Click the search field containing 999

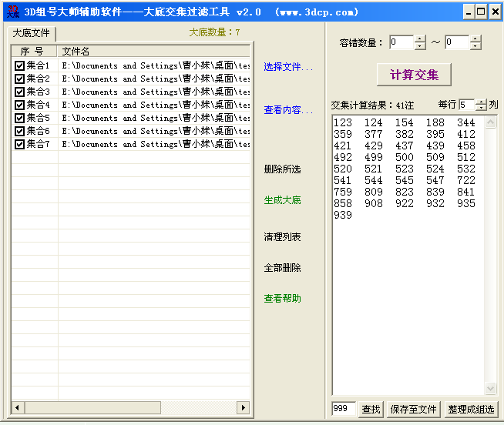pyautogui.click(x=344, y=410)
